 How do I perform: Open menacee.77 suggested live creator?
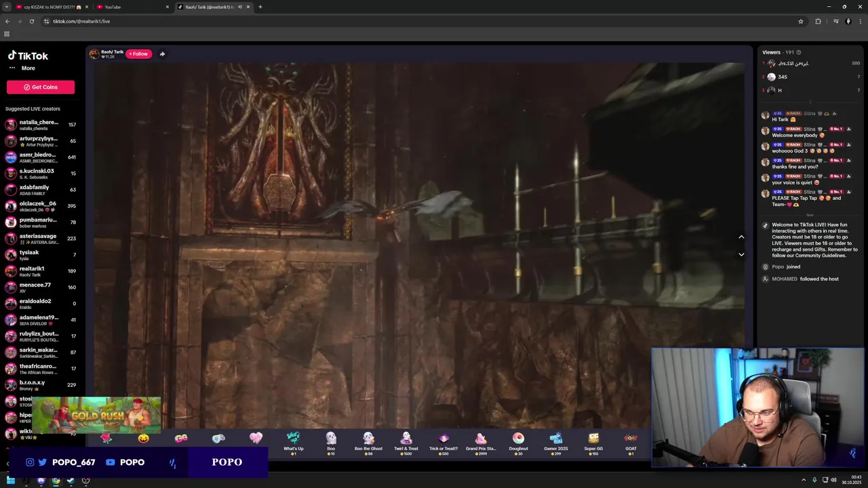[41, 287]
